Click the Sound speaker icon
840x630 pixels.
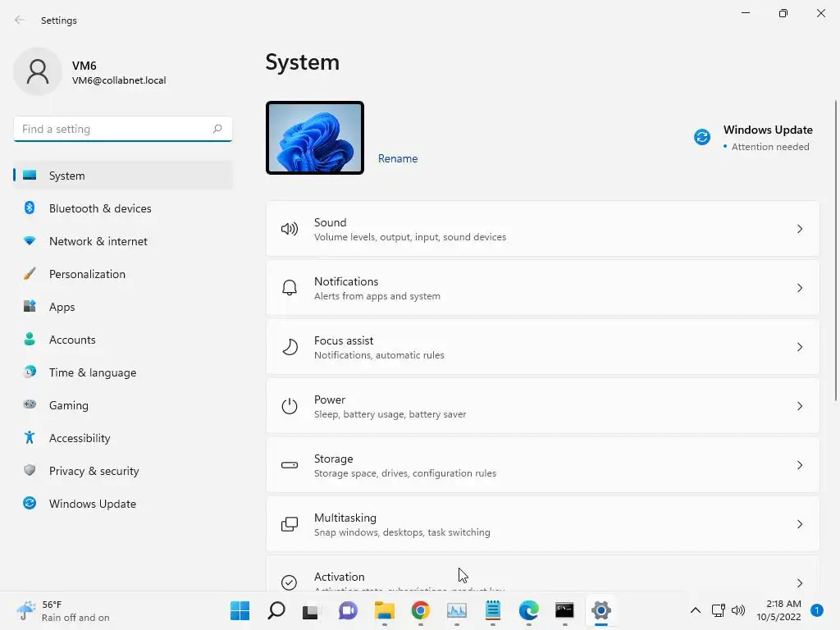point(290,230)
